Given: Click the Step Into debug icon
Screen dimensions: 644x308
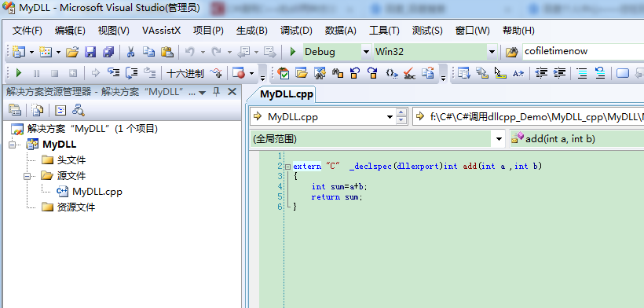Looking at the screenshot, I should tap(113, 74).
